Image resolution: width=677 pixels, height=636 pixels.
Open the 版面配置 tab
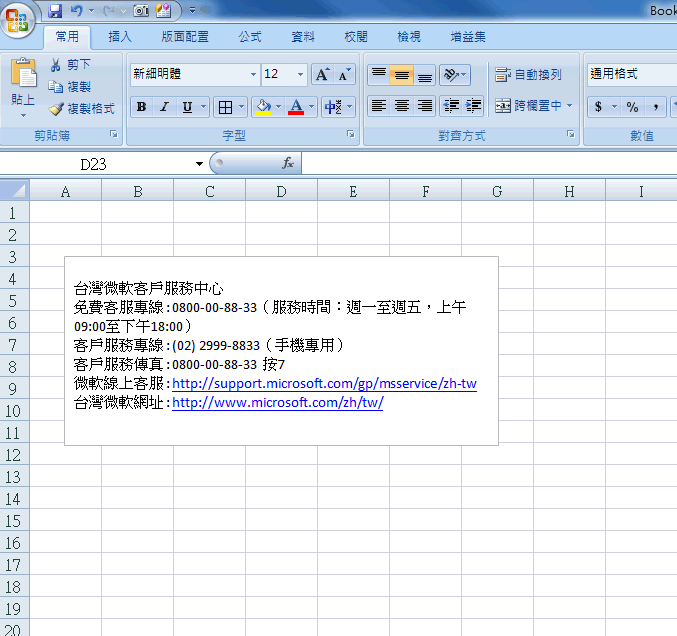tap(185, 37)
